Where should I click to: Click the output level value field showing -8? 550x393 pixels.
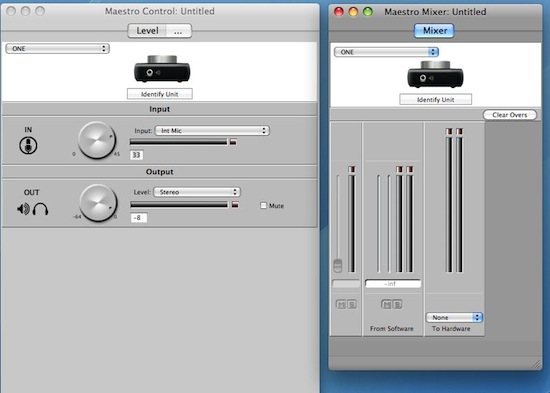pyautogui.click(x=139, y=218)
